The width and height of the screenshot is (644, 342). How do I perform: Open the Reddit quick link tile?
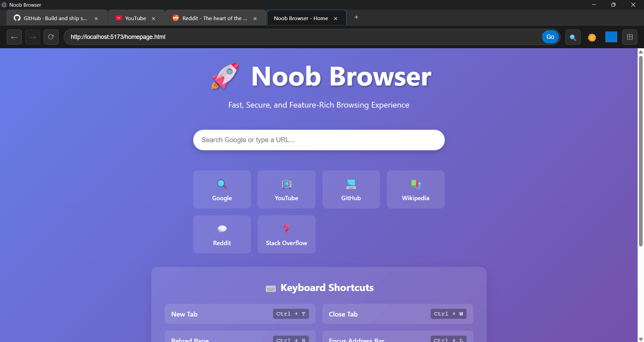click(x=222, y=234)
